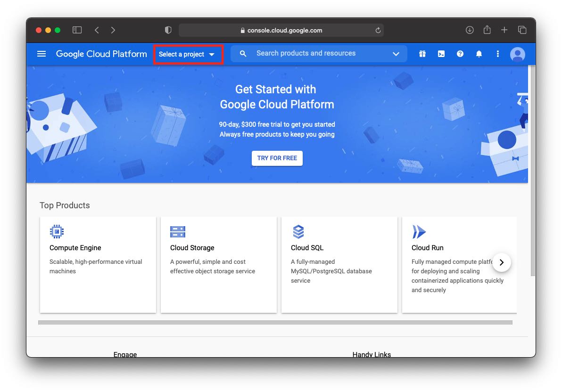Click the page vertical scrollbar

pyautogui.click(x=533, y=171)
